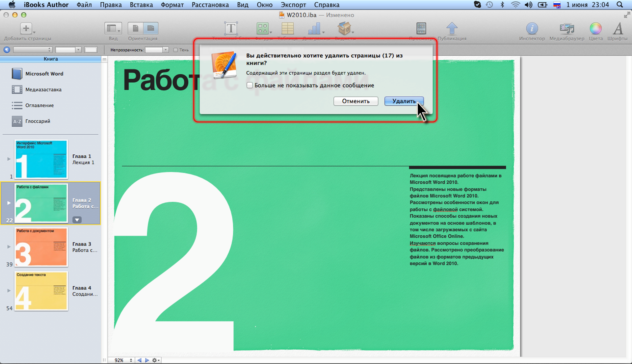
Task: Open the Справка menu
Action: pyautogui.click(x=327, y=5)
